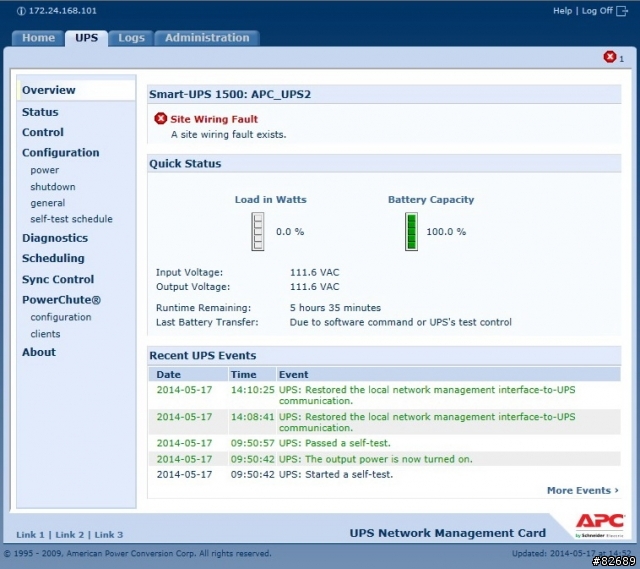This screenshot has height=569, width=640.
Task: Click the 172.24.168.101 address text
Action: (63, 11)
